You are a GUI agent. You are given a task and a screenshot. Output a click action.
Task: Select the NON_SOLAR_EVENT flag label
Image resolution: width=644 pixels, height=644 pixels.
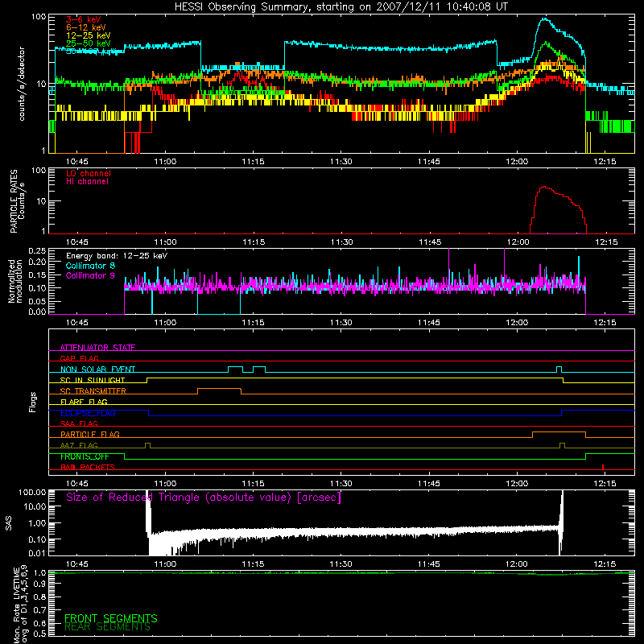coord(97,369)
